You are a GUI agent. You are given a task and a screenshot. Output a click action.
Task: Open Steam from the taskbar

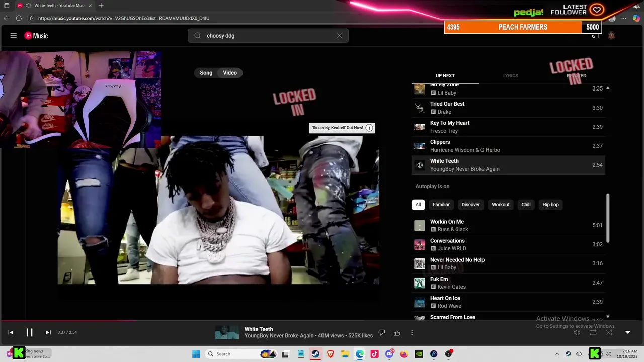[315, 354]
